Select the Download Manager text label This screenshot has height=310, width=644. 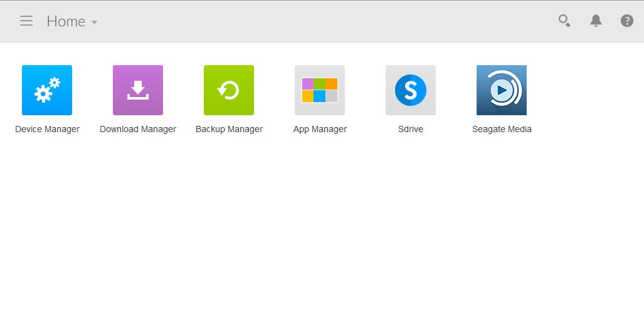138,129
